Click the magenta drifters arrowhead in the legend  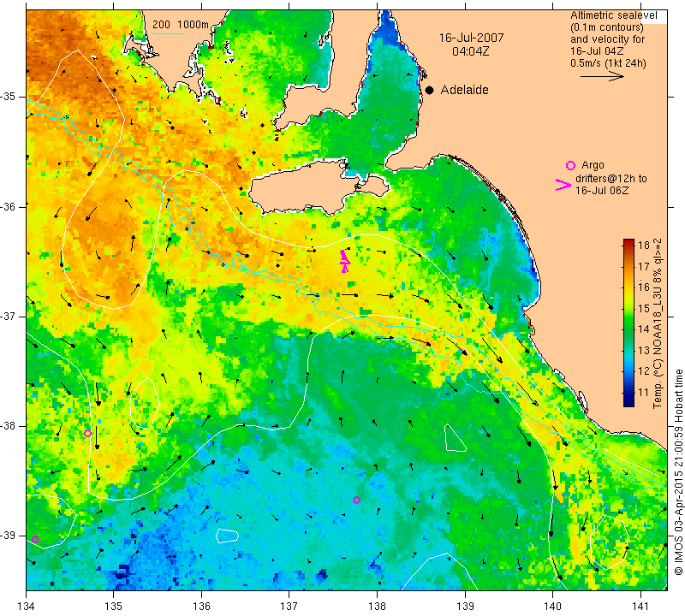pyautogui.click(x=563, y=185)
